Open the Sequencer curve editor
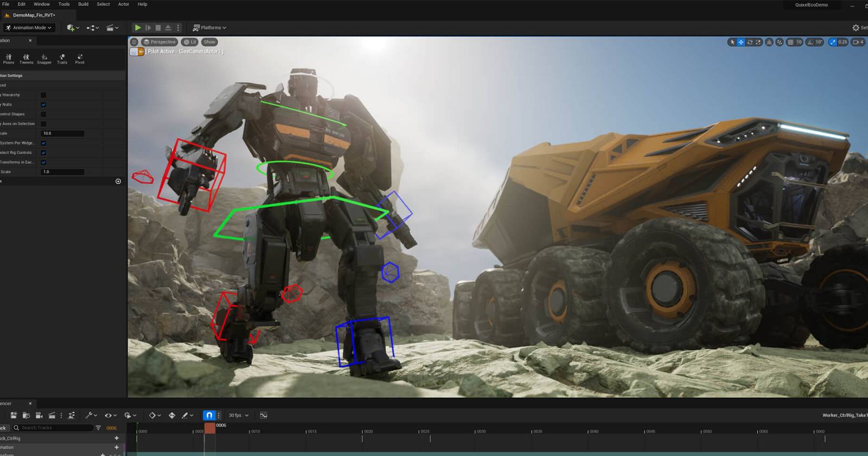 (x=264, y=415)
